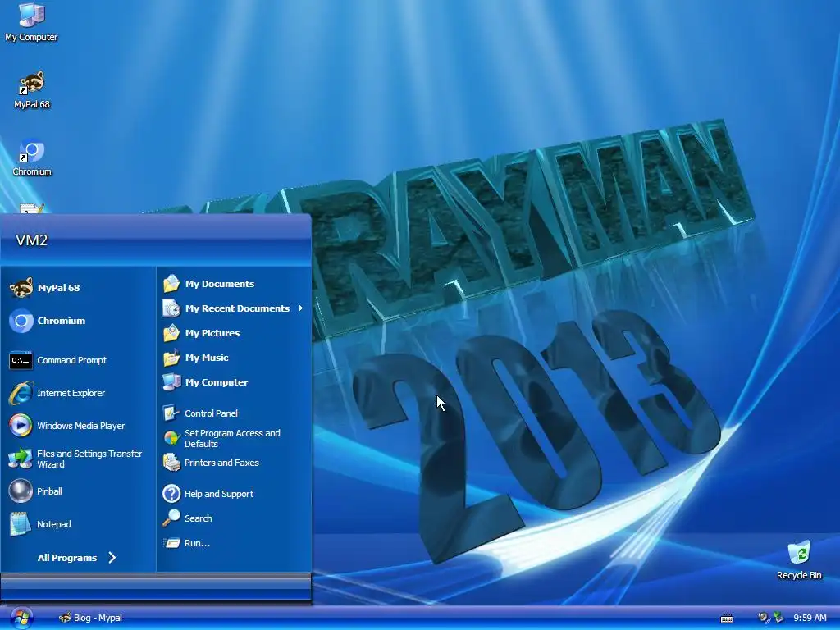This screenshot has height=630, width=840.
Task: Start Internet Explorer from Start menu
Action: [x=78, y=393]
